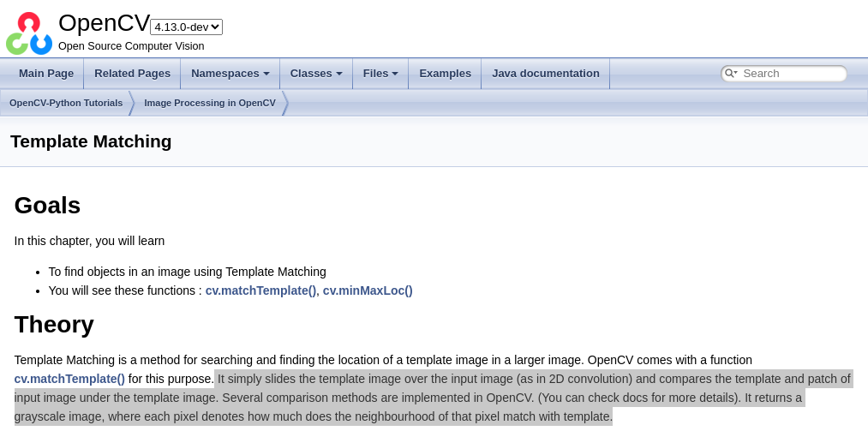Click the Goals section heading

(47, 206)
